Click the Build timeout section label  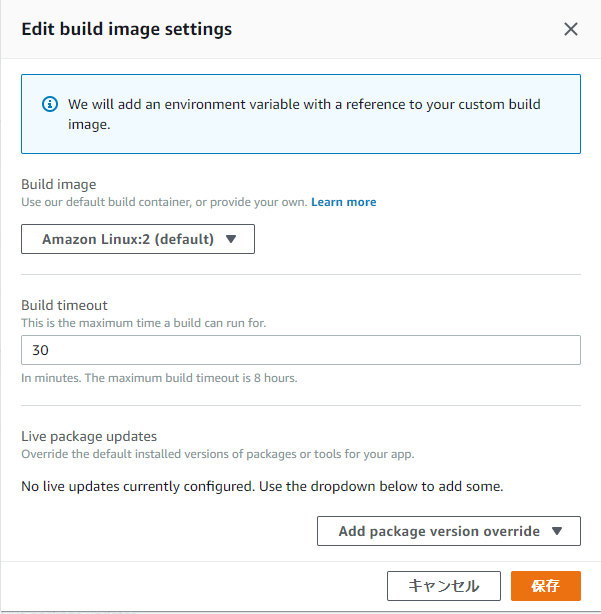tap(64, 305)
